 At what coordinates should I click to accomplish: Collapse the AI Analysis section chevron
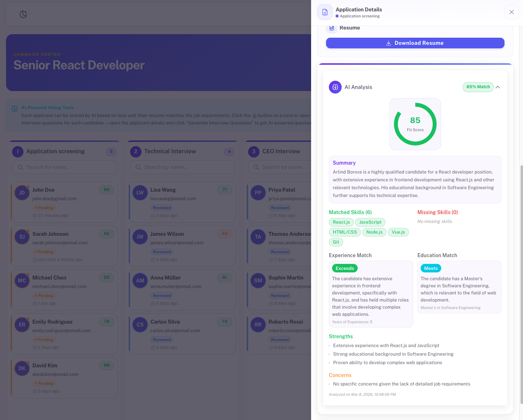click(498, 87)
